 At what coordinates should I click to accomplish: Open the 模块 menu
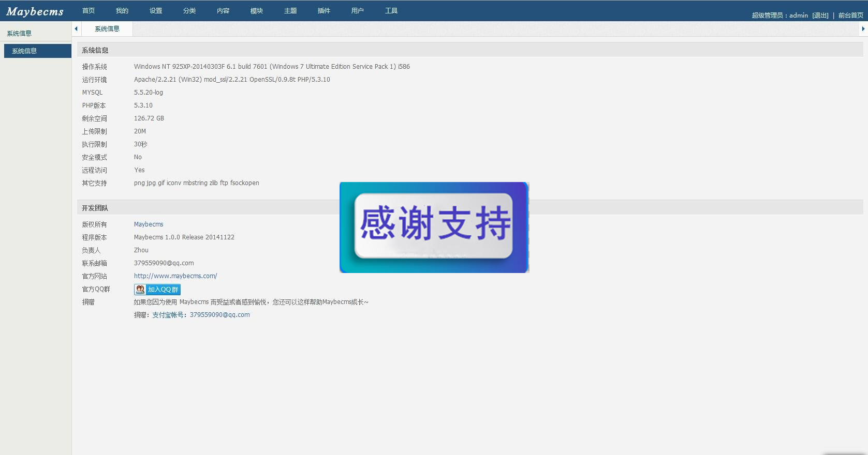coord(257,11)
